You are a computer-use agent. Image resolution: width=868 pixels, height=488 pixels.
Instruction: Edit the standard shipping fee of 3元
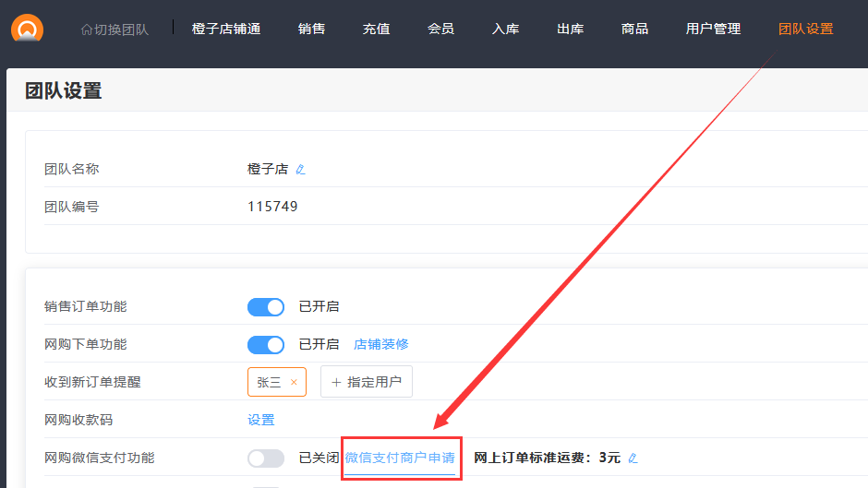click(x=633, y=458)
